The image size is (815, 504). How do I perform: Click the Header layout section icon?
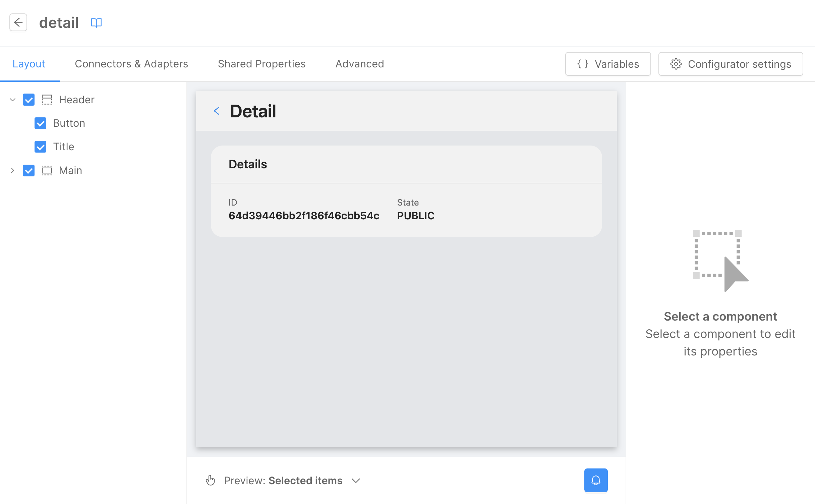pyautogui.click(x=47, y=100)
